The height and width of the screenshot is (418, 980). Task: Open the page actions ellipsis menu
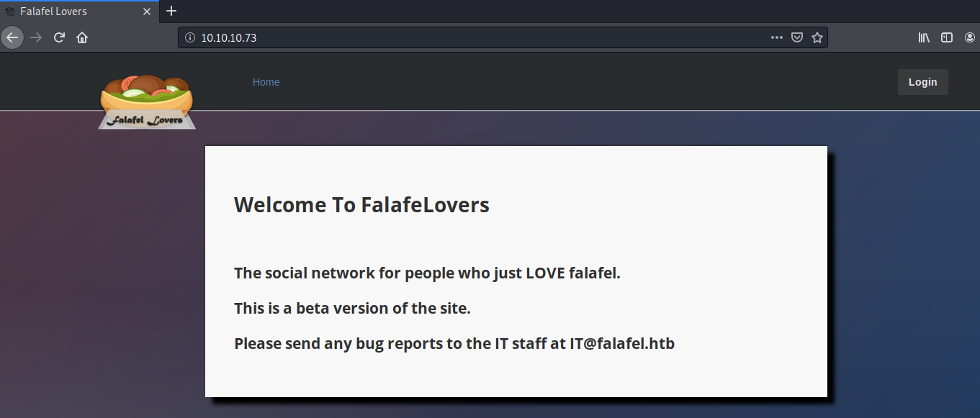[x=776, y=38]
